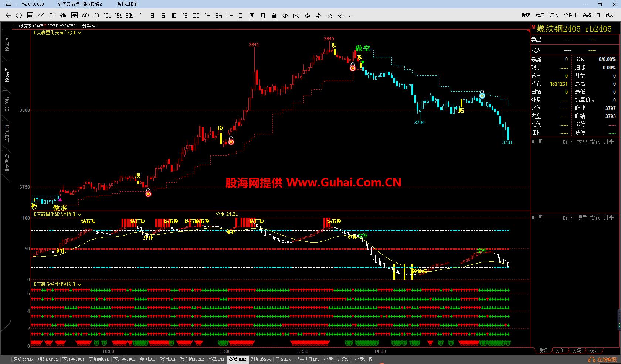Click the ... more periods icon
The image size is (621, 364).
pyautogui.click(x=352, y=16)
